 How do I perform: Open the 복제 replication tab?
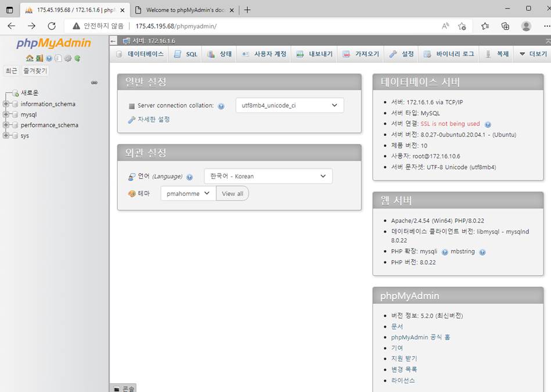[x=497, y=54]
